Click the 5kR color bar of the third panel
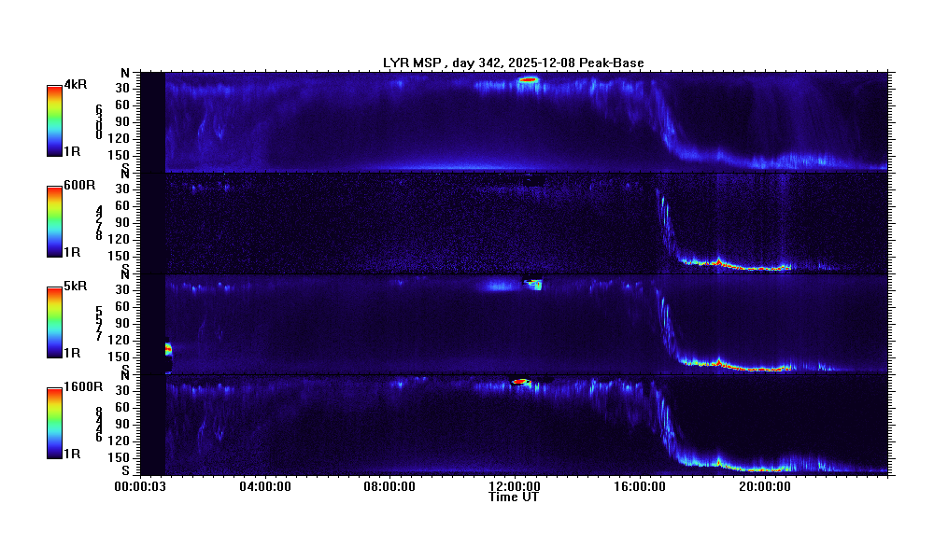This screenshot has height=560, width=934. pos(54,323)
